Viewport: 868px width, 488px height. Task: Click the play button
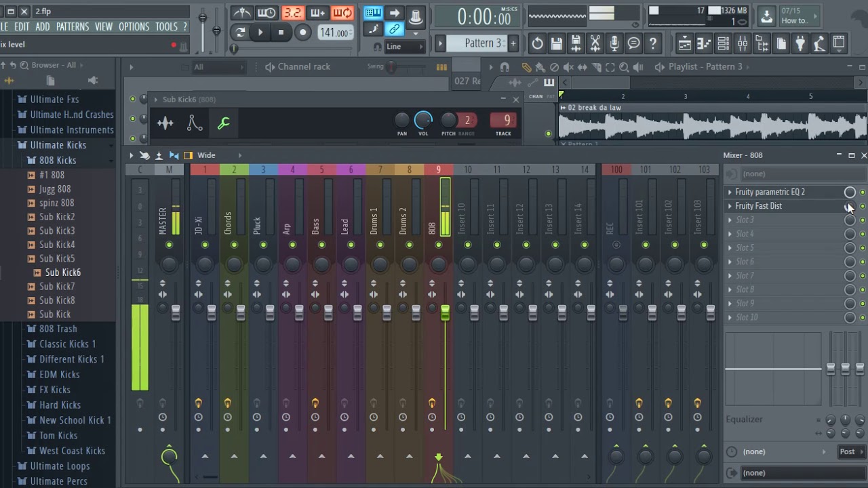pos(260,32)
